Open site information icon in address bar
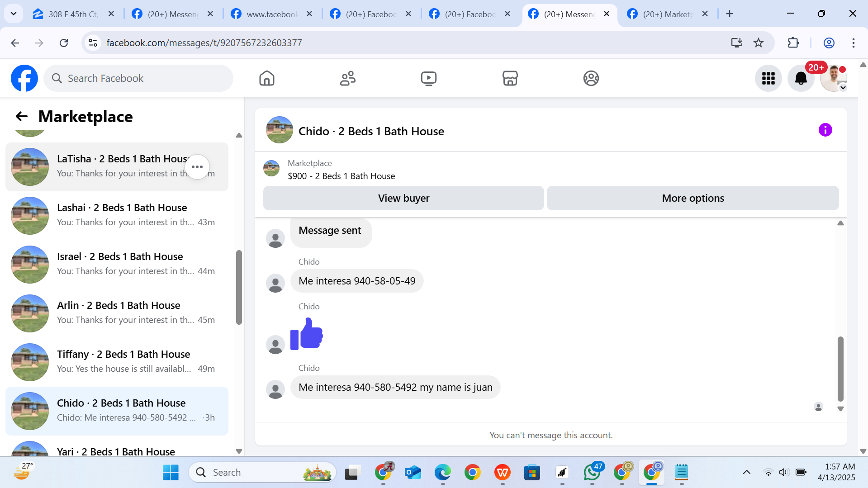Viewport: 868px width, 488px height. pyautogui.click(x=93, y=43)
